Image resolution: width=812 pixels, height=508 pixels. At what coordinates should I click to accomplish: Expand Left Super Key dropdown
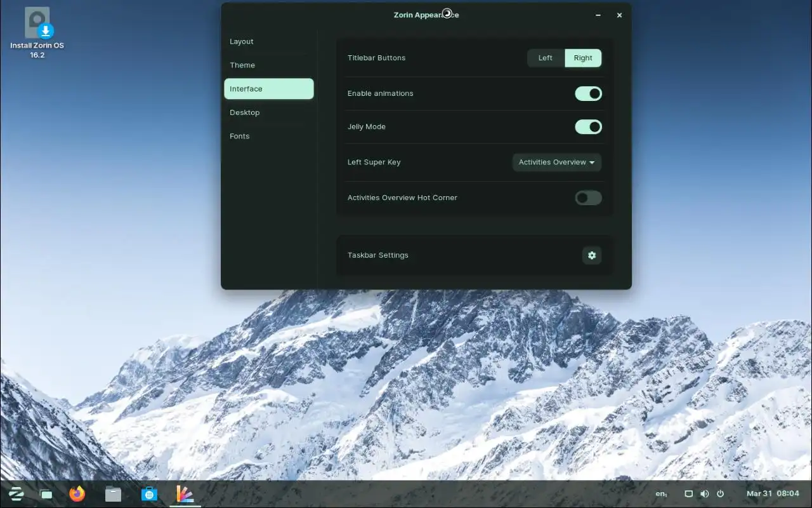(556, 163)
